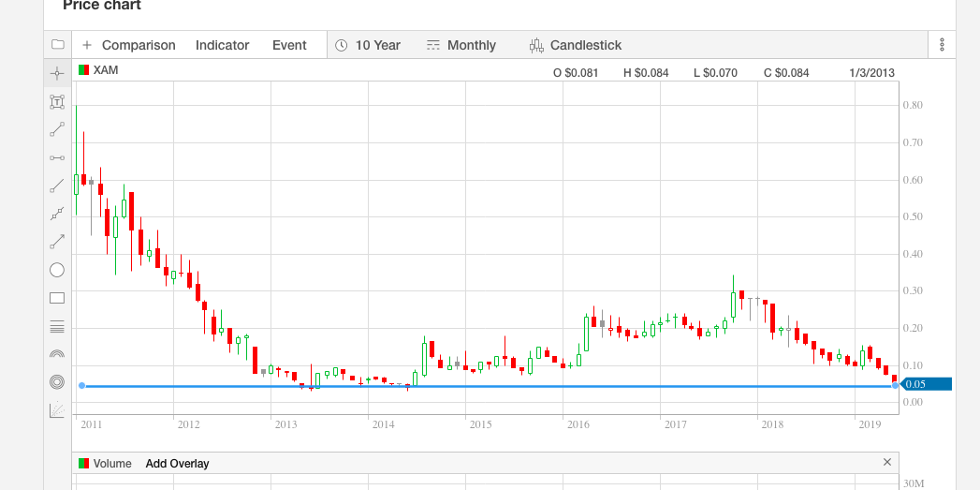Click the 30M volume axis label
The image size is (980, 490).
914,483
